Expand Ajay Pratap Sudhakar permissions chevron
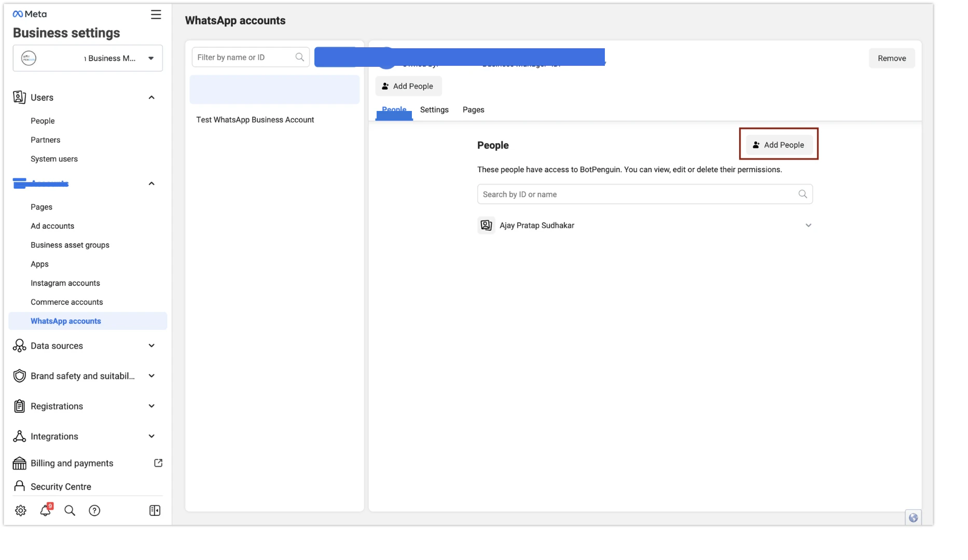Viewport: 968px width, 560px height. click(x=808, y=226)
